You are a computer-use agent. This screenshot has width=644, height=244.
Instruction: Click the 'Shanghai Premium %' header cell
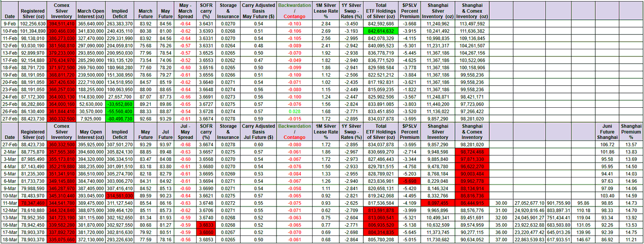630,130
